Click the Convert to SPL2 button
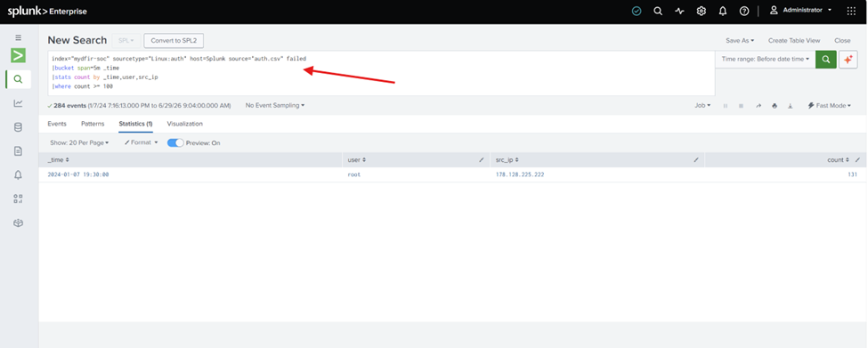Viewport: 868px width, 348px height. (174, 40)
